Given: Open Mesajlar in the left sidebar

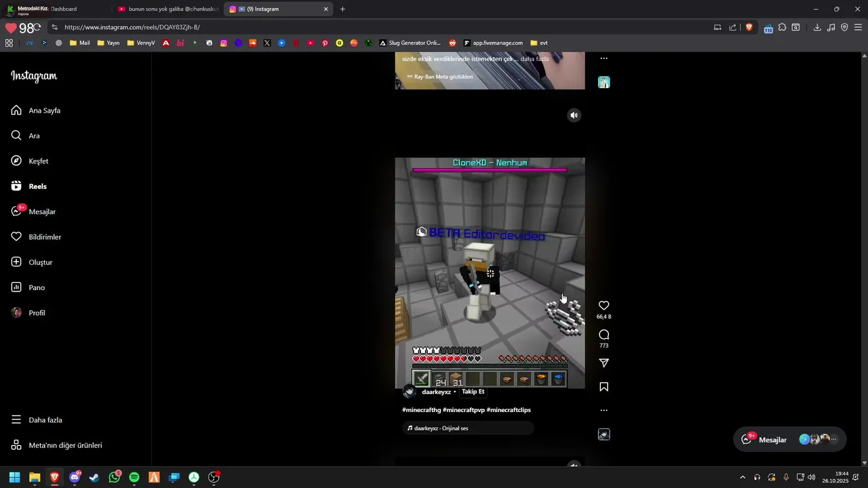Looking at the screenshot, I should pos(34,211).
